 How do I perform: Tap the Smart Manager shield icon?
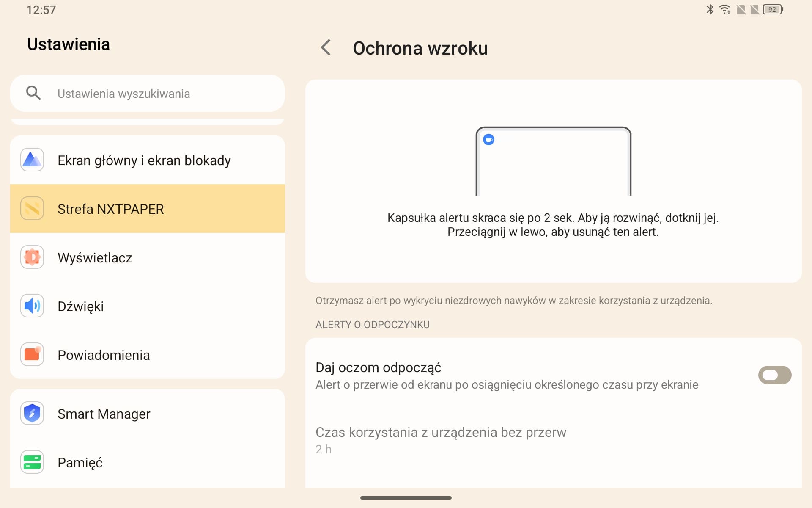[x=32, y=413]
